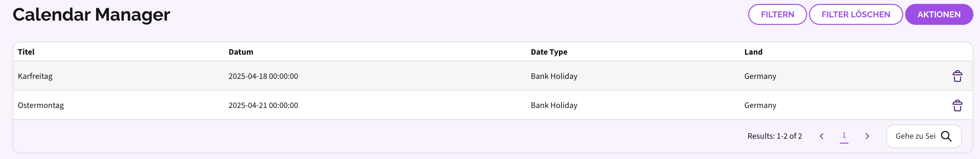This screenshot has width=980, height=159.
Task: Focus the Gehe zu Seite input field
Action: 915,136
